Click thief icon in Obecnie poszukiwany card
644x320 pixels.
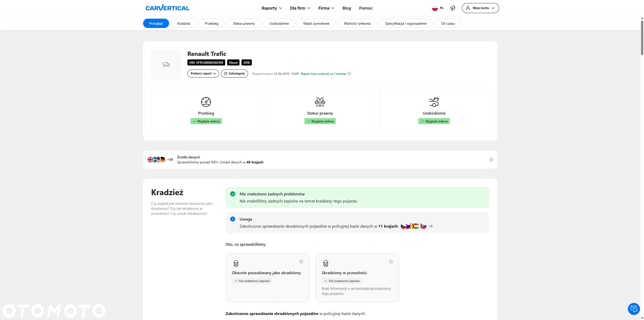tap(236, 264)
